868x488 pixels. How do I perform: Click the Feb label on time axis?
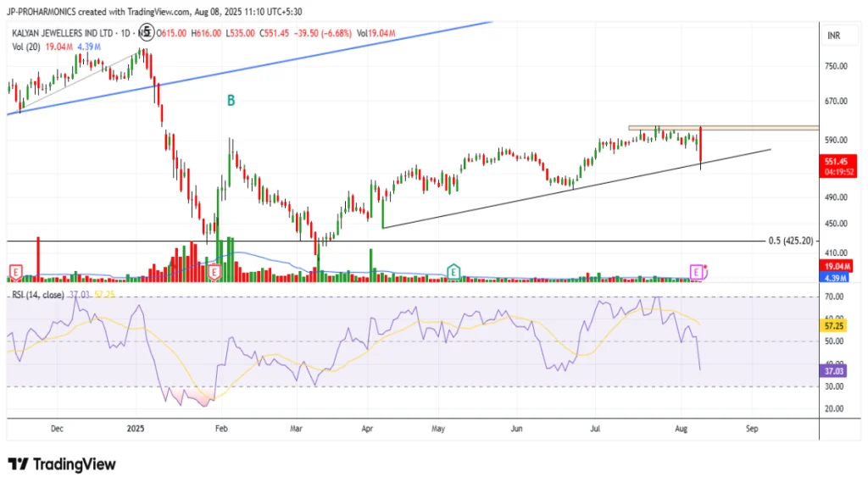(x=221, y=429)
